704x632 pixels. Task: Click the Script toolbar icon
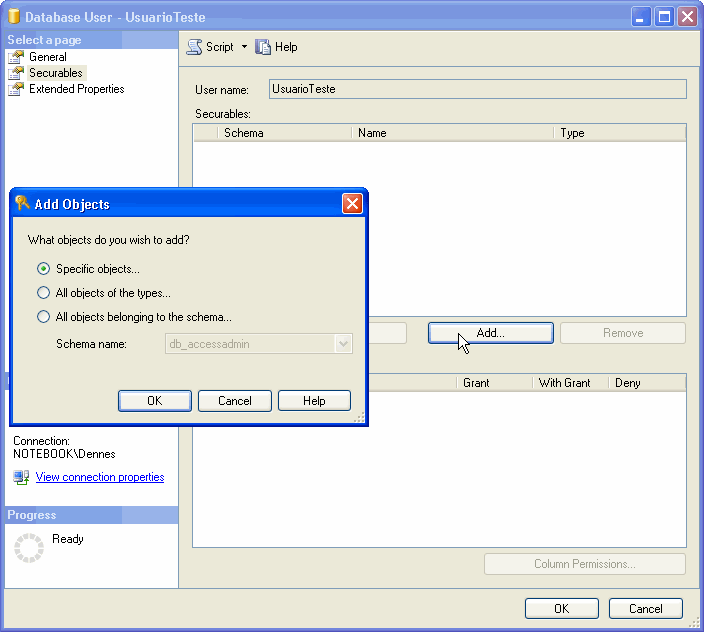coord(194,47)
